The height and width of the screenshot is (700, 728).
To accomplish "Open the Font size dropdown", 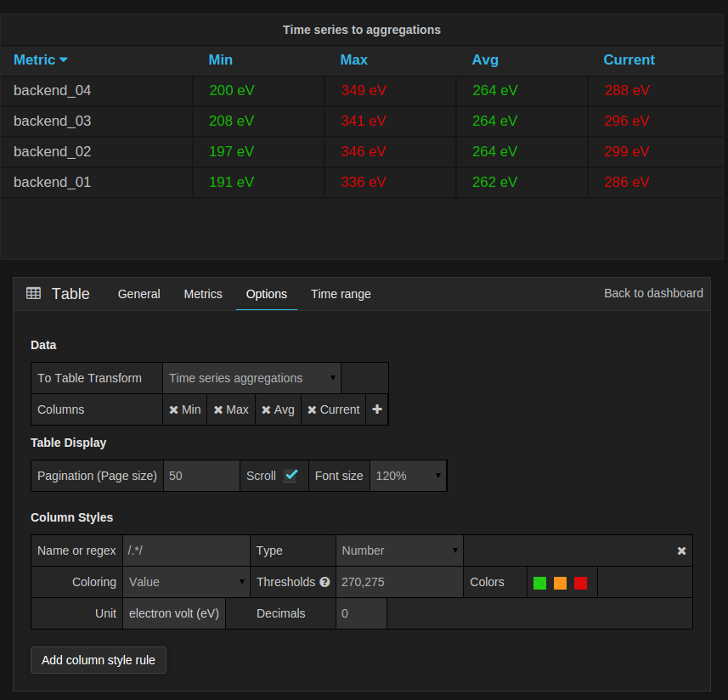I will [408, 476].
